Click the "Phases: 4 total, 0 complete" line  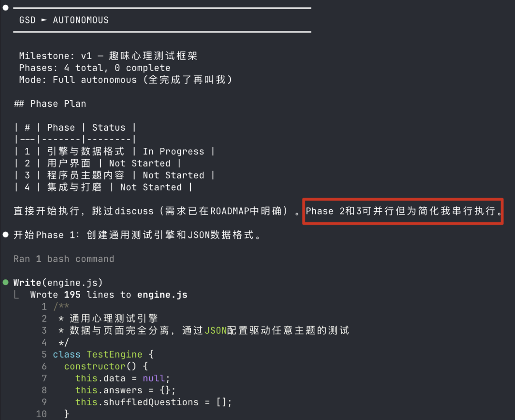pos(94,68)
